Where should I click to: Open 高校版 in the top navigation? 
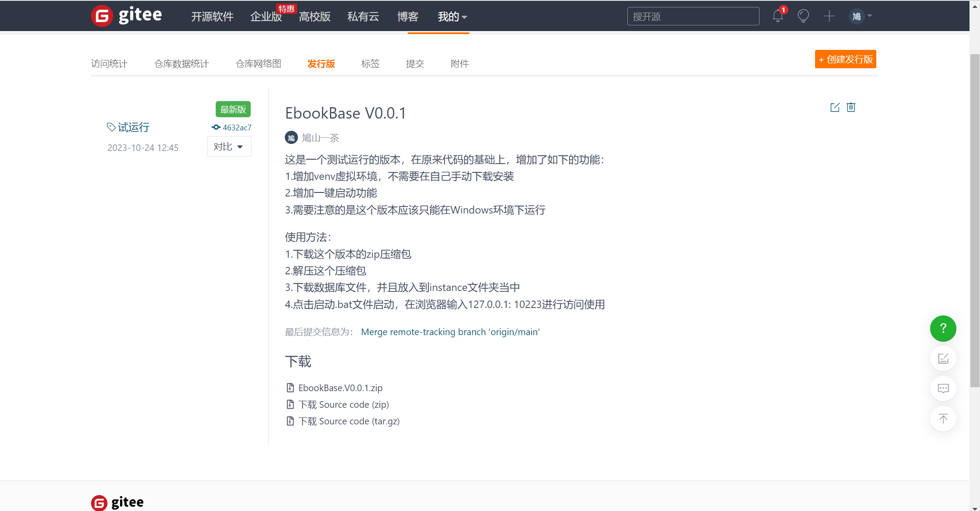[x=315, y=17]
